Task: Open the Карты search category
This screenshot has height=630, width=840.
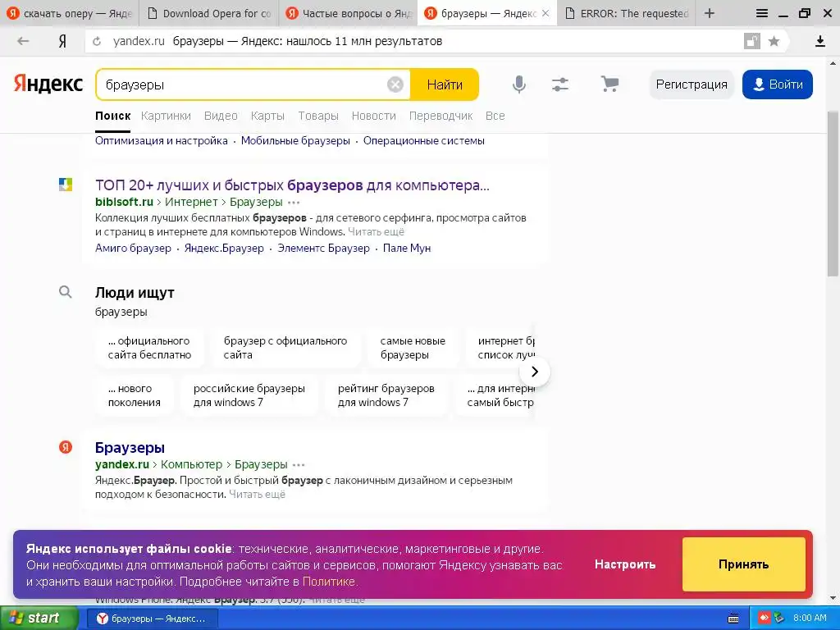Action: pos(268,116)
